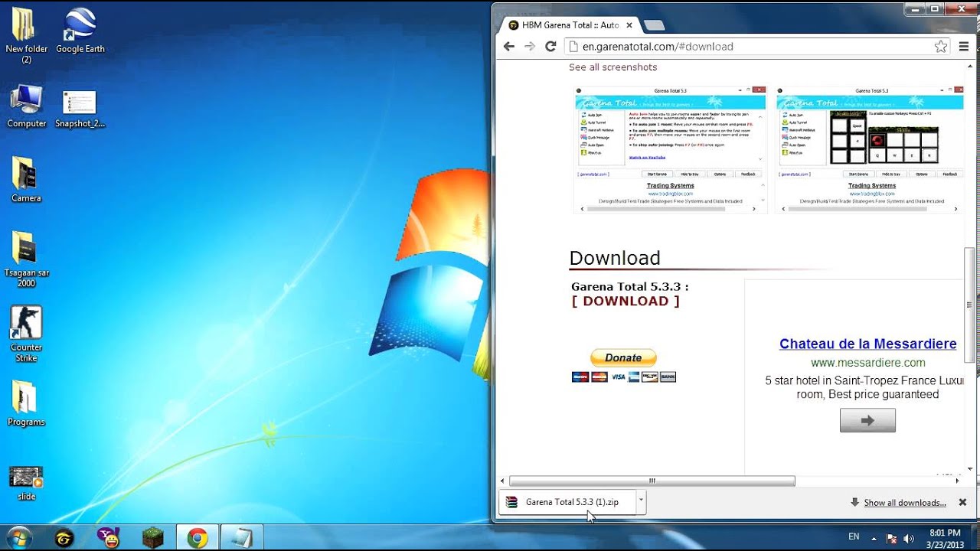
Task: Click the volume speaker tray icon
Action: [x=909, y=538]
